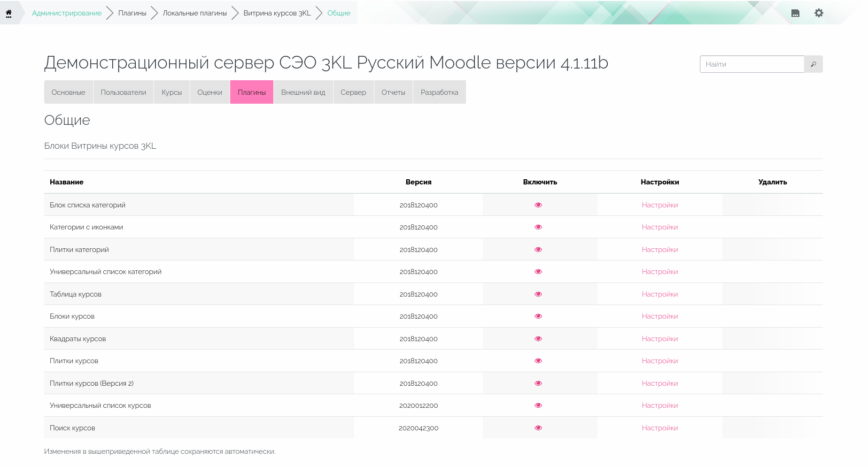The height and width of the screenshot is (466, 868).
Task: Open Настройки for Квадраты курсов
Action: (660, 339)
